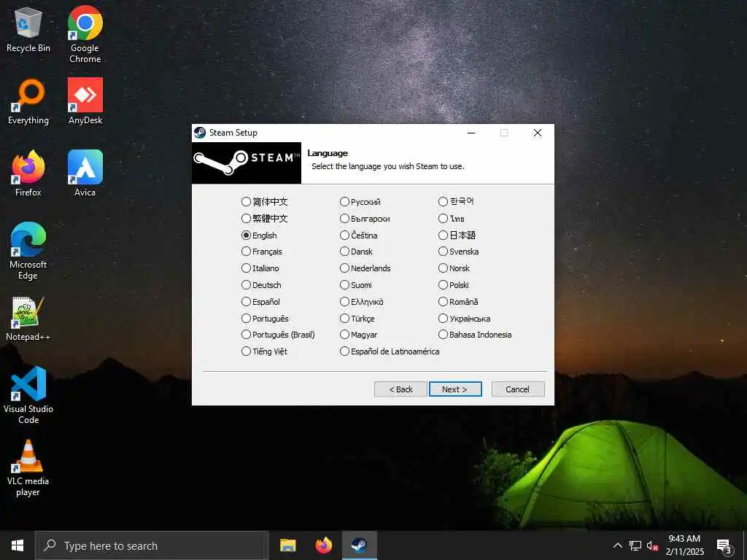Select the Avica desktop shortcut
This screenshot has width=747, height=560.
tap(85, 174)
